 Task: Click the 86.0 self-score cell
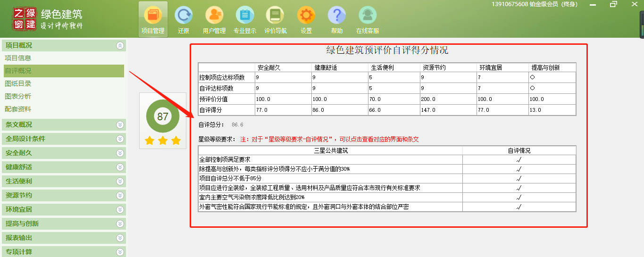click(340, 110)
